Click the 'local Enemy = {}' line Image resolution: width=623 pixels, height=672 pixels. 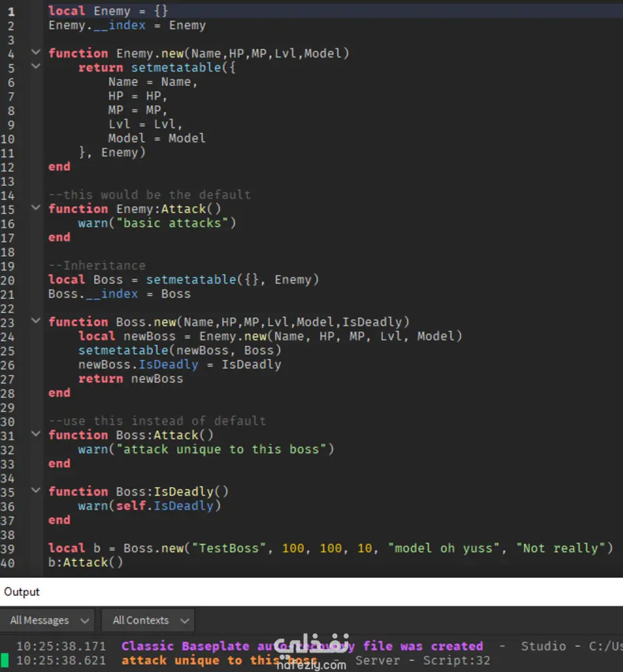108,11
